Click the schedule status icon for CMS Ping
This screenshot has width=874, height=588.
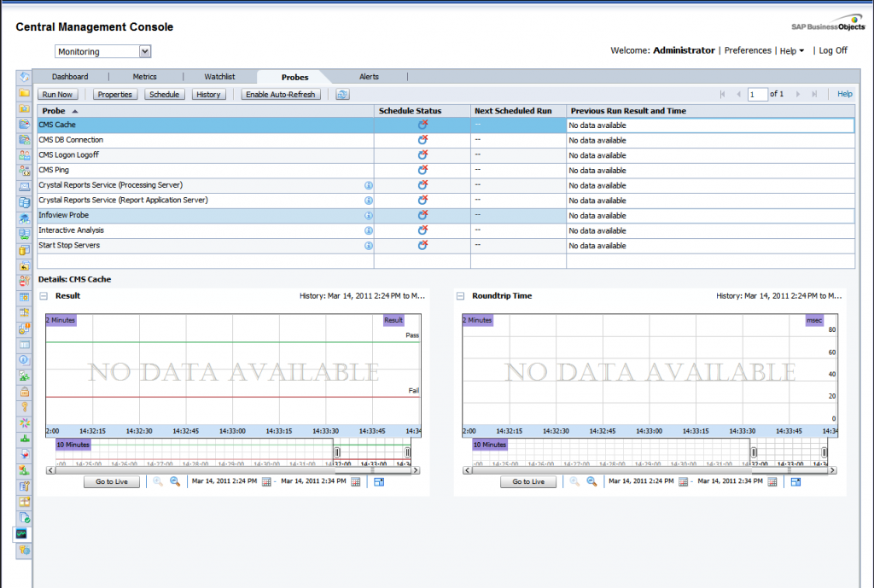pos(422,170)
